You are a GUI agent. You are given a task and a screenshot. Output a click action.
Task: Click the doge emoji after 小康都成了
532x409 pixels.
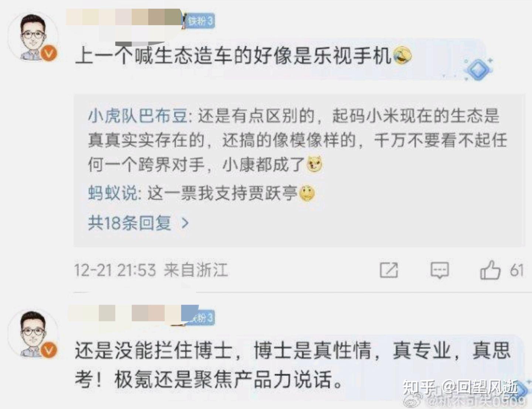(315, 164)
